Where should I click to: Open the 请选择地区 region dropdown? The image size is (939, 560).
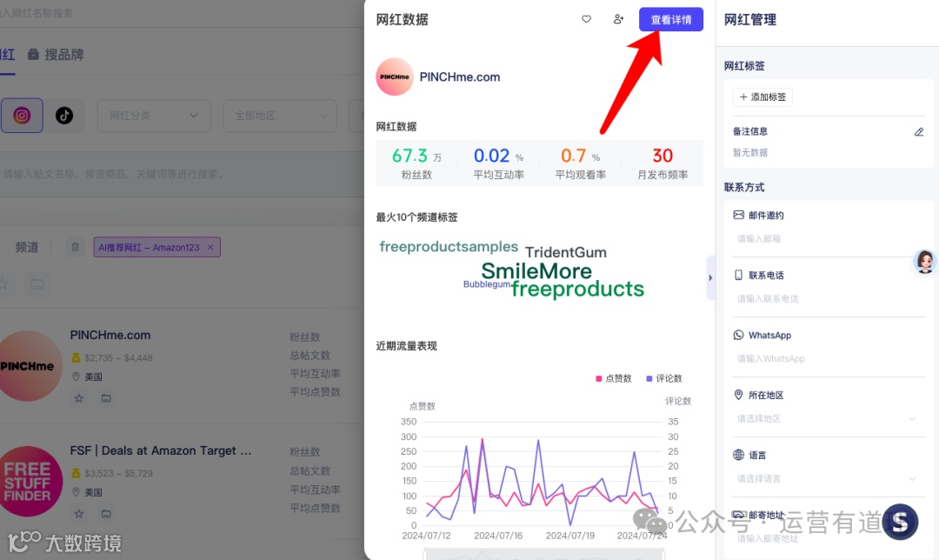[x=829, y=418]
